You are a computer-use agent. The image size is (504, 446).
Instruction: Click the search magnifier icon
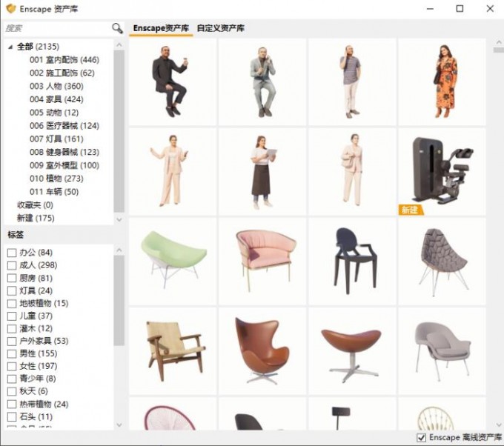(x=117, y=28)
